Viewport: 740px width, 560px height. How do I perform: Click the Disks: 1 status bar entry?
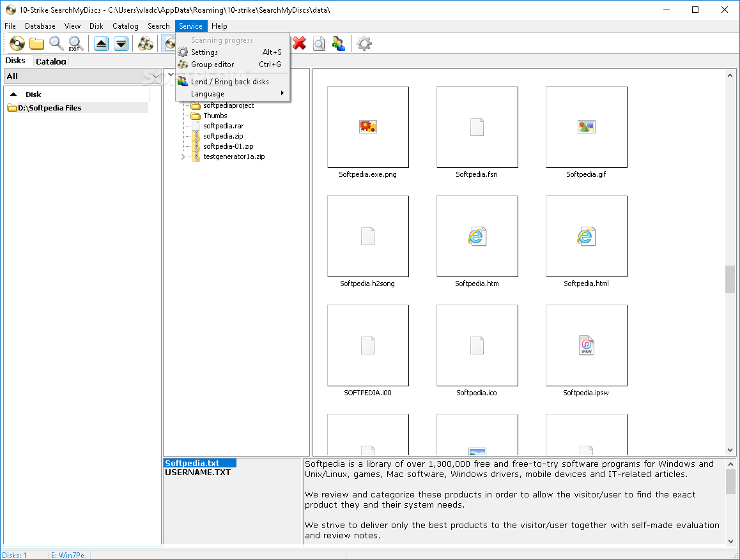click(15, 556)
